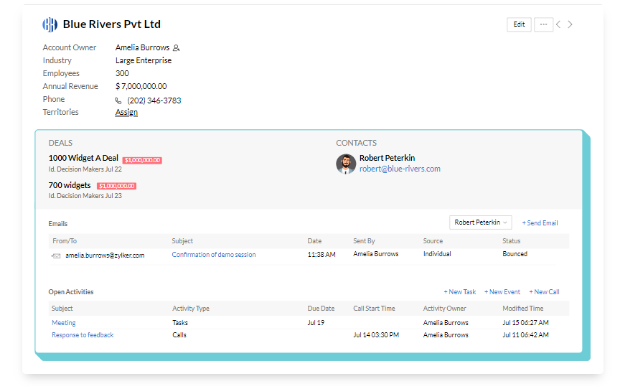620x387 pixels.
Task: Click the Due Date column header
Action: (321, 308)
